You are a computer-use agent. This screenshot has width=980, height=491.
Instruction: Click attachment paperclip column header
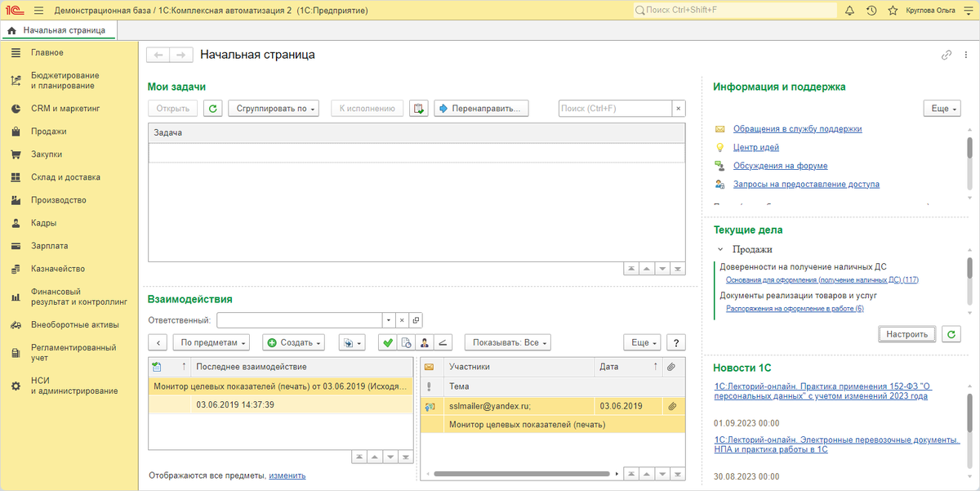(671, 367)
